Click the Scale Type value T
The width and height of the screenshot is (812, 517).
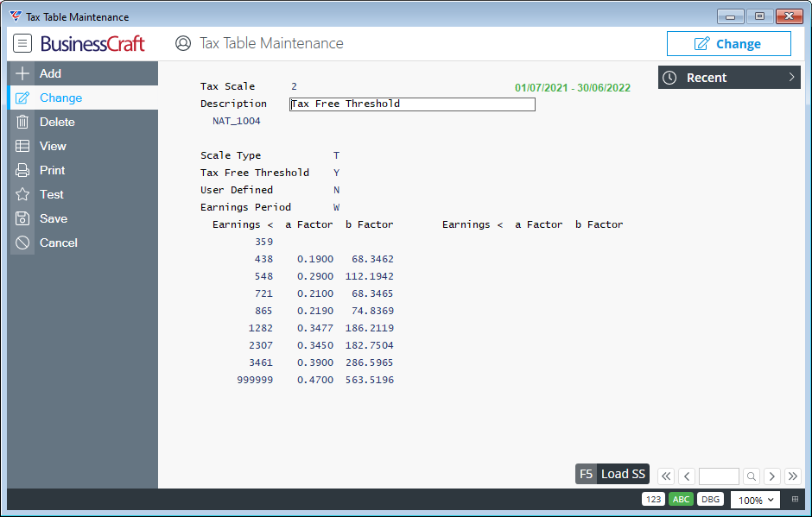click(337, 155)
